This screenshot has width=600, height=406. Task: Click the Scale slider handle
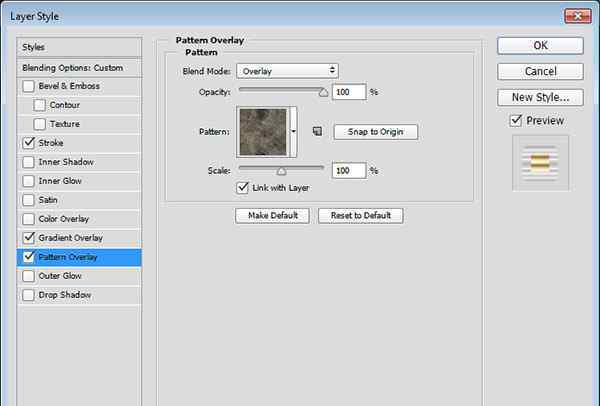pos(281,171)
